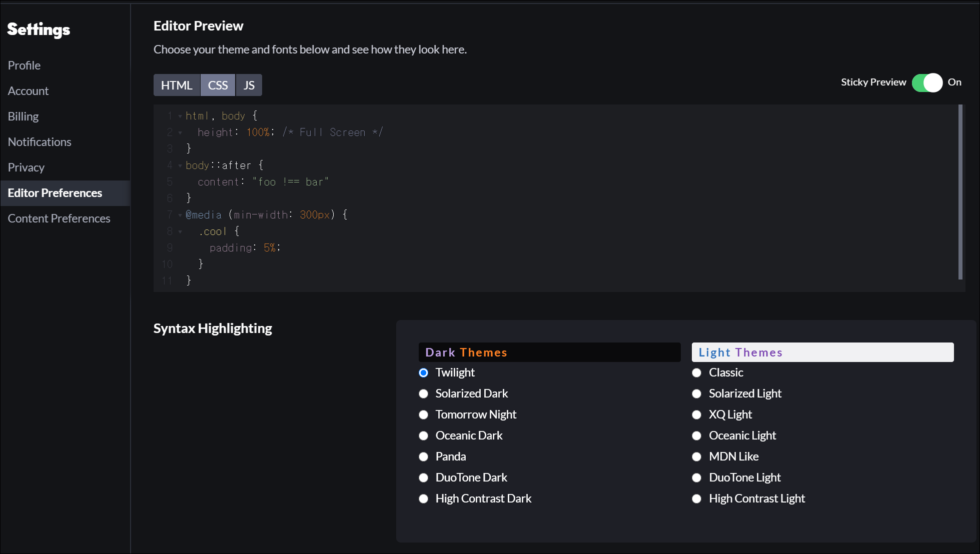Select the Solarized Dark theme
The height and width of the screenshot is (554, 980).
click(x=423, y=394)
